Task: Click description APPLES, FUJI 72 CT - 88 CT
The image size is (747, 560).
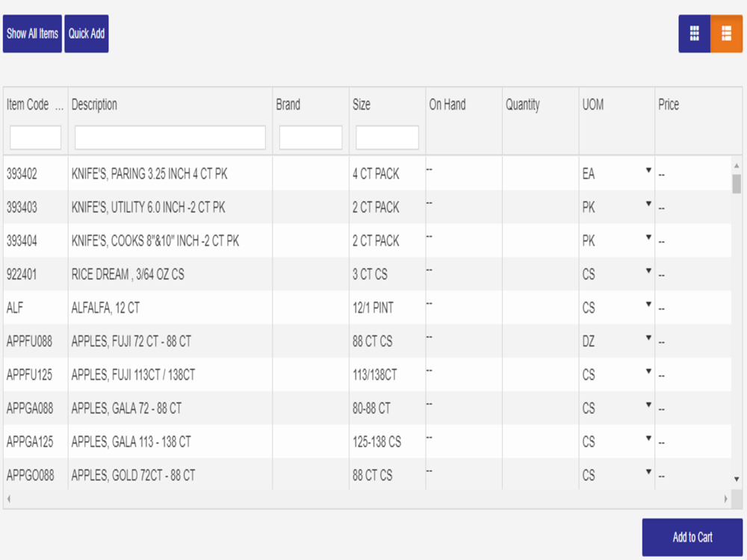Action: 131,341
